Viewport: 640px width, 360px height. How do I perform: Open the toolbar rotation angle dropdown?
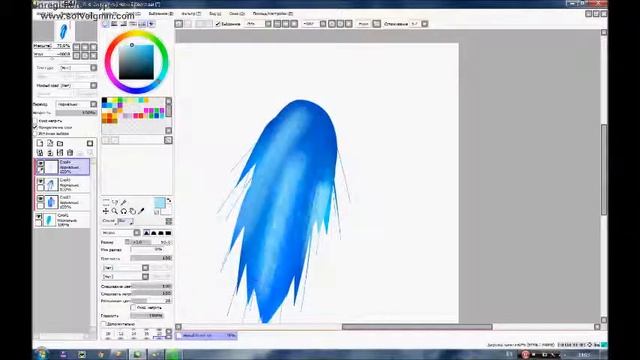click(323, 24)
